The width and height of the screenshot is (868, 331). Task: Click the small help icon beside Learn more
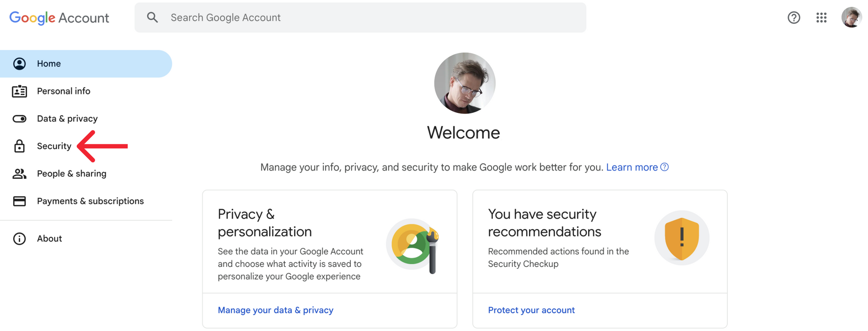(x=665, y=167)
